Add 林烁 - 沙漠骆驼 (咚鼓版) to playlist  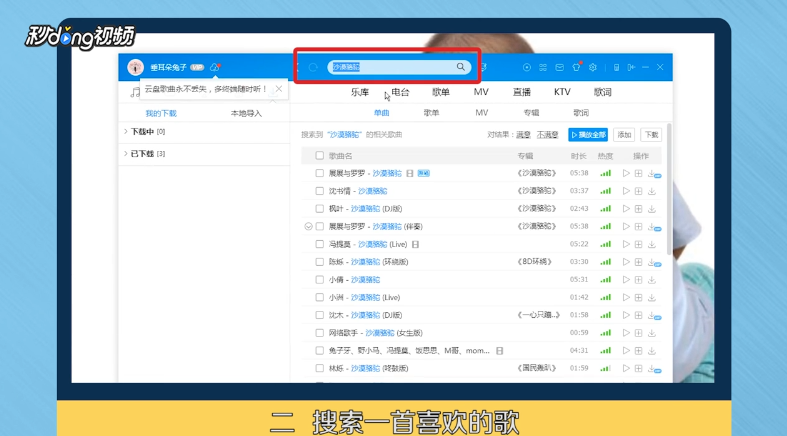pos(638,368)
